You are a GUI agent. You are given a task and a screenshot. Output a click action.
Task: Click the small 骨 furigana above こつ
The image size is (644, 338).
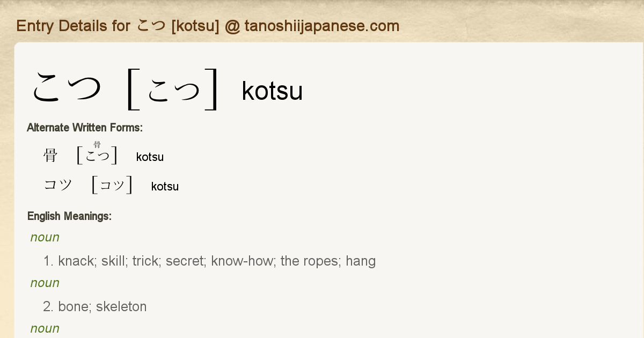click(x=97, y=145)
